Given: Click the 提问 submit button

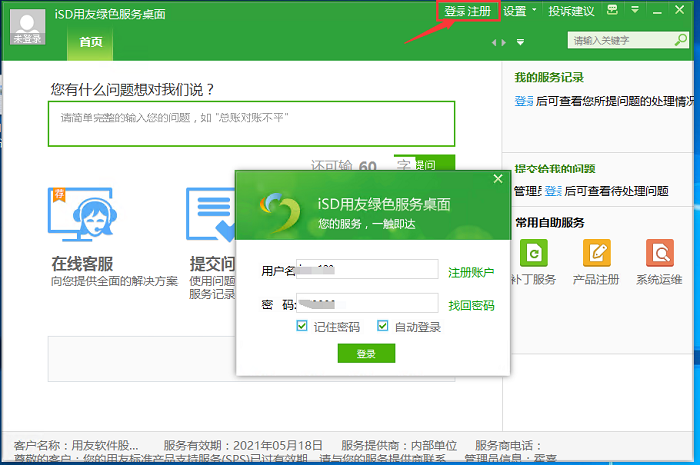Looking at the screenshot, I should (425, 163).
